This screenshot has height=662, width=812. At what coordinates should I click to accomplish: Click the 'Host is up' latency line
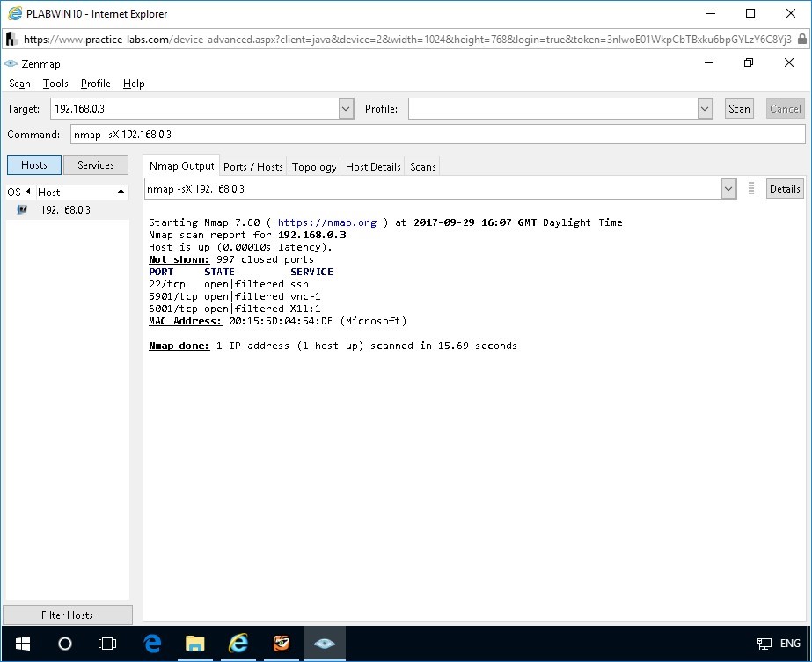point(240,247)
